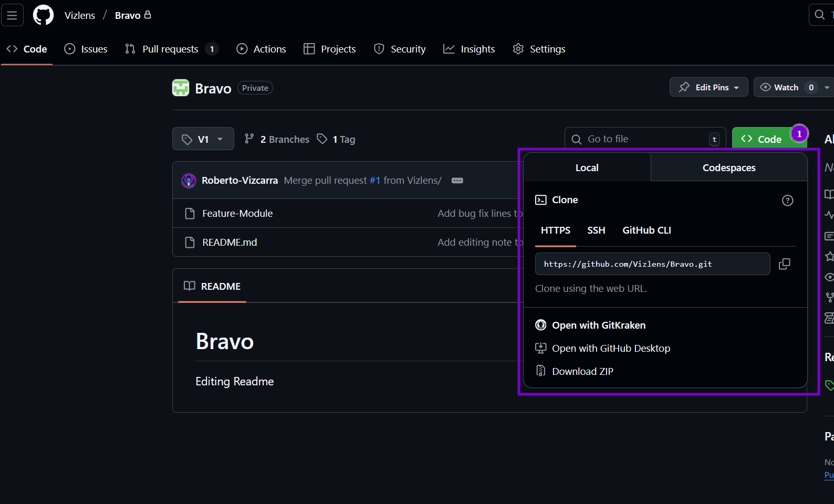Click the Bravo repository avatar icon

[x=181, y=88]
